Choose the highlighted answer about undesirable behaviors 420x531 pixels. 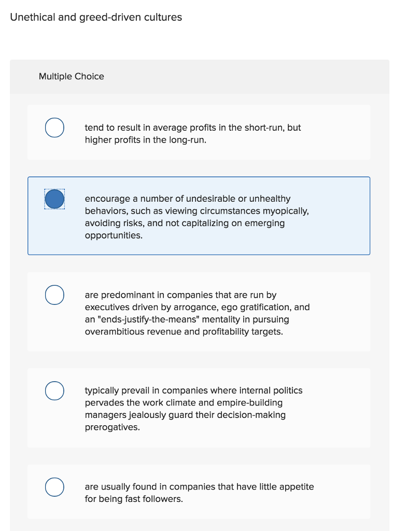click(197, 216)
